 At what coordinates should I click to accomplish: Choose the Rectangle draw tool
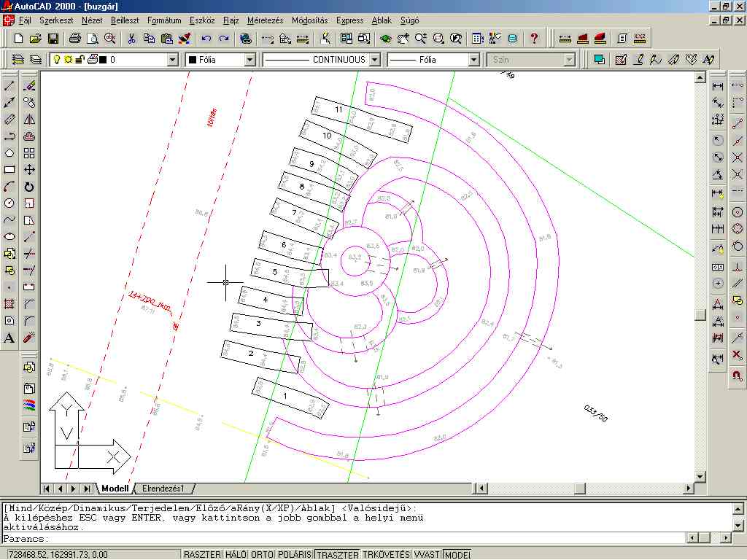coord(9,170)
